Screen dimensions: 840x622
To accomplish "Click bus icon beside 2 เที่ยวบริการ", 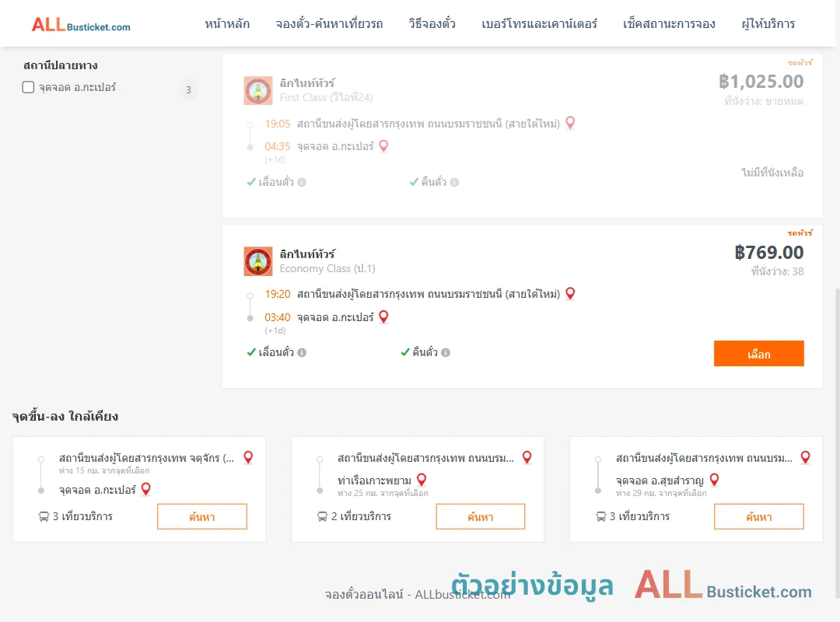I will click(x=322, y=516).
